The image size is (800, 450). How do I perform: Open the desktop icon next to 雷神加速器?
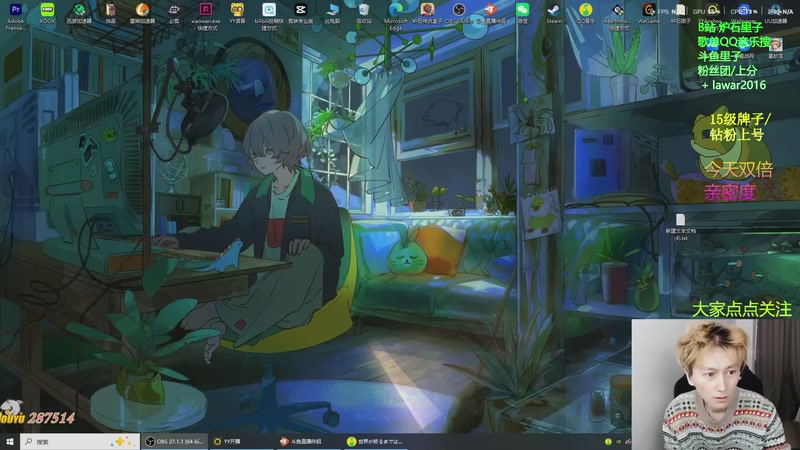[x=174, y=14]
